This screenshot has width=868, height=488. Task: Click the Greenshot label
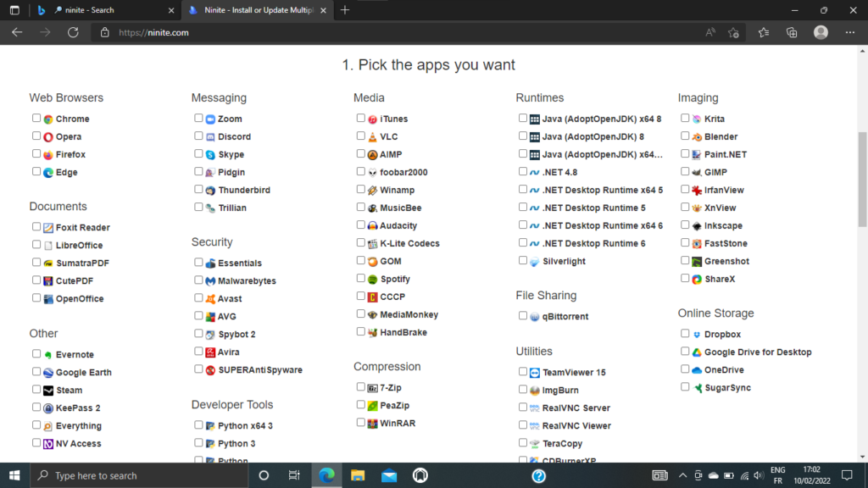726,261
